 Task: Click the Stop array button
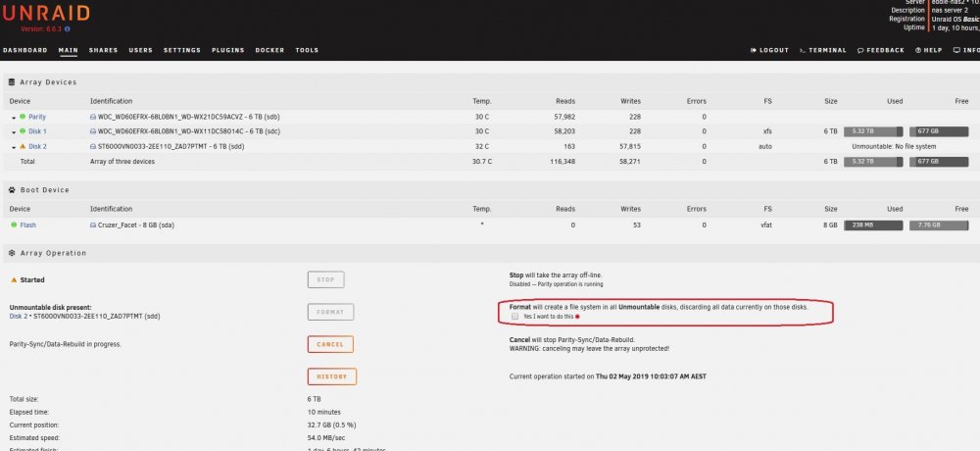click(x=325, y=279)
